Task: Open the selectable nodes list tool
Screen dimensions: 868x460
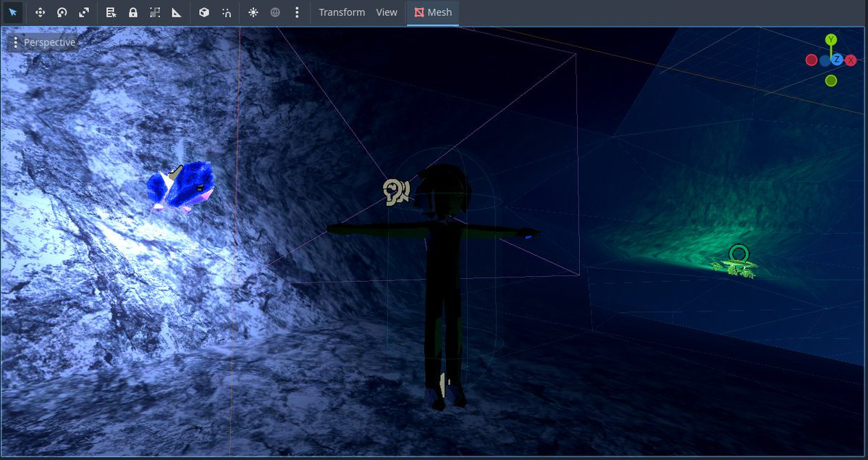Action: 111,12
